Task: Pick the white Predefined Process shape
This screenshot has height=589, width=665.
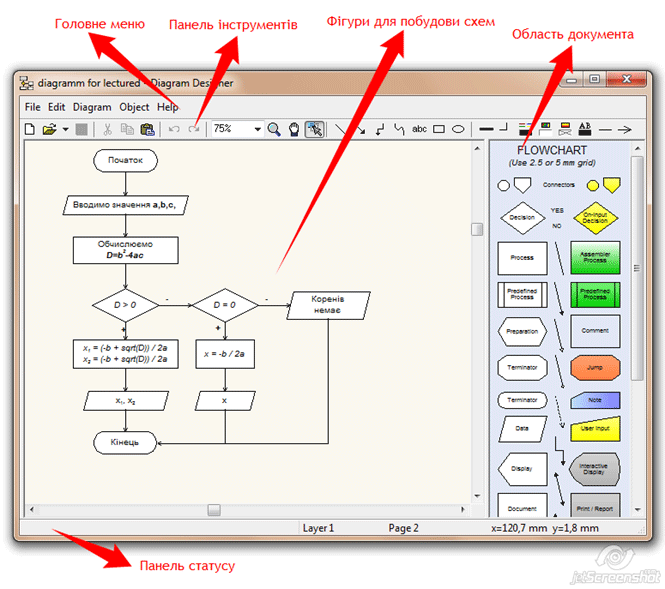Action: pos(522,294)
